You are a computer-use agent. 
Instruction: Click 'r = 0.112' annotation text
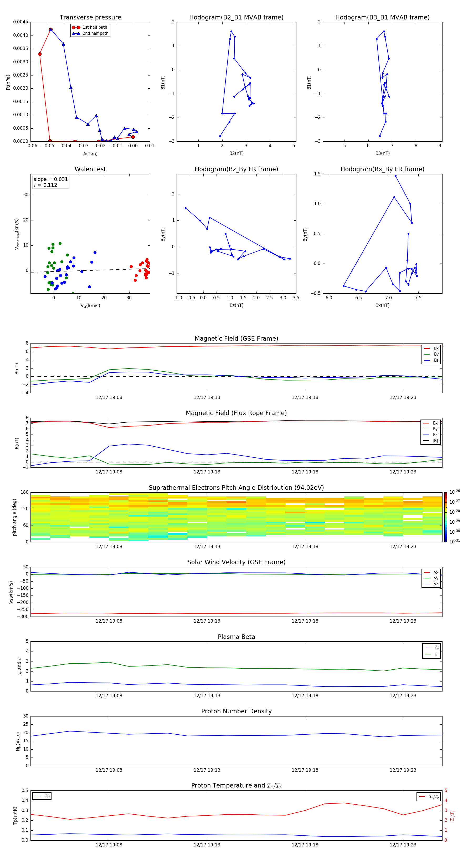[x=45, y=185]
